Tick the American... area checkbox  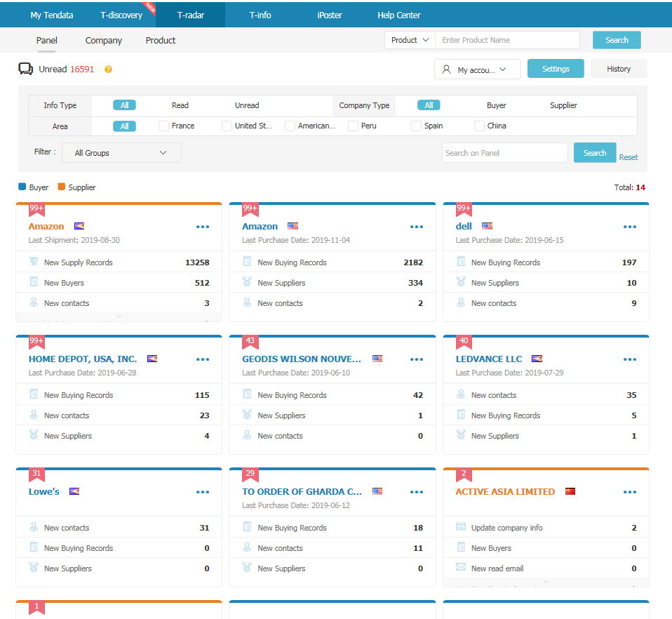point(290,126)
